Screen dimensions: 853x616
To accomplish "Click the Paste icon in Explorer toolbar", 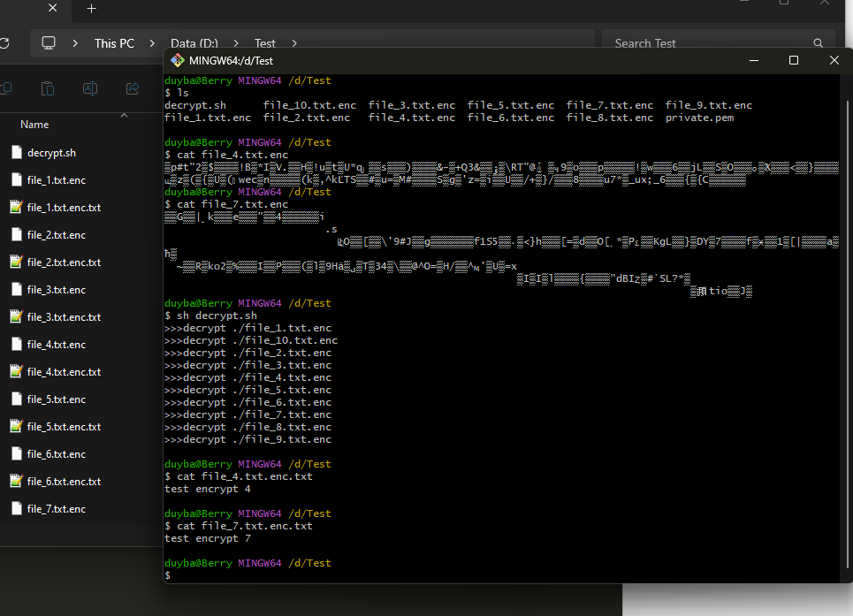I will [48, 88].
